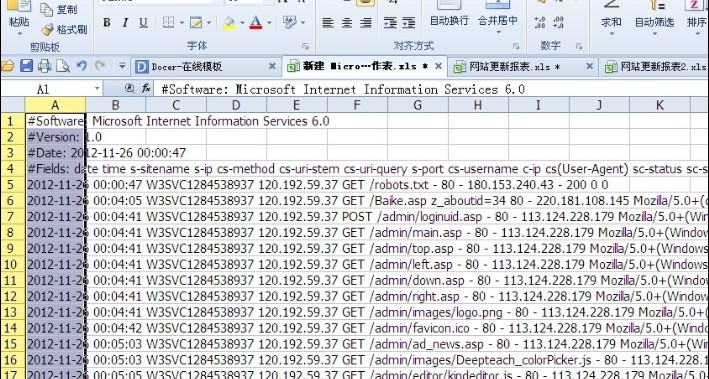Screen dimensions: 709x379
Task: Click the row containing /Baike.asp z_aboutid=34
Action: 366,201
